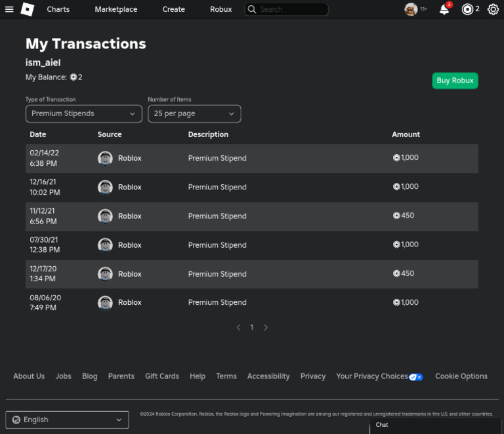504x434 pixels.
Task: Select the 12/16/21 10:02 PM date cell
Action: click(x=45, y=187)
